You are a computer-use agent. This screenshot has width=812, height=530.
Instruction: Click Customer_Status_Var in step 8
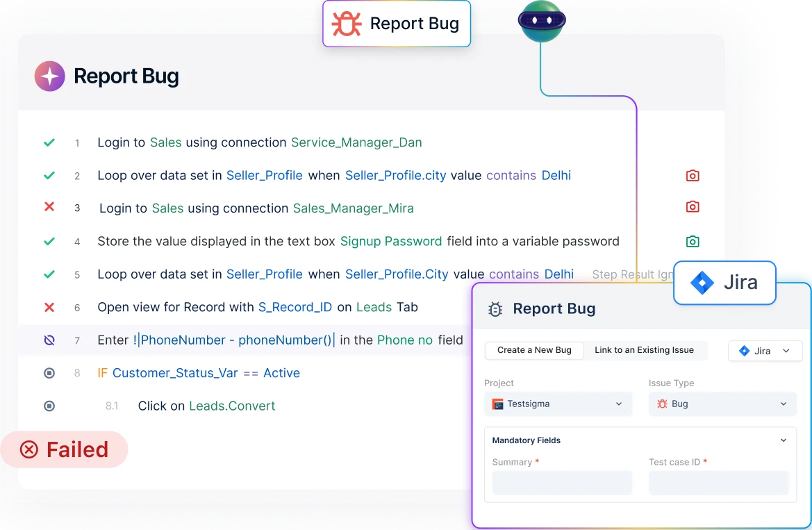pyautogui.click(x=175, y=373)
